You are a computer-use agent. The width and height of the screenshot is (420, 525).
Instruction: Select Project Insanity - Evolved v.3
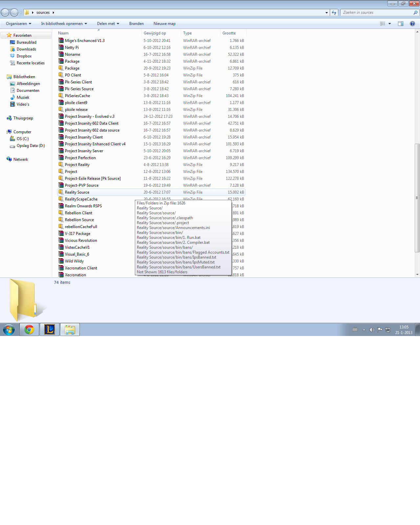pos(151,116)
